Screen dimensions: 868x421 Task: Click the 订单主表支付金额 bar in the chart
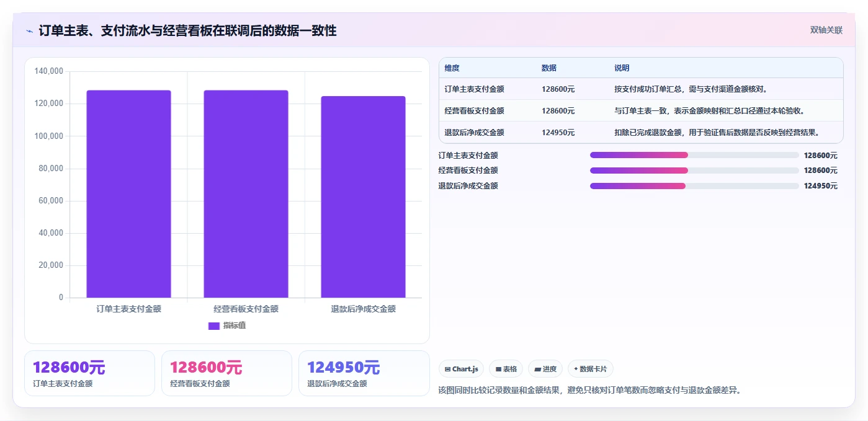pos(128,194)
